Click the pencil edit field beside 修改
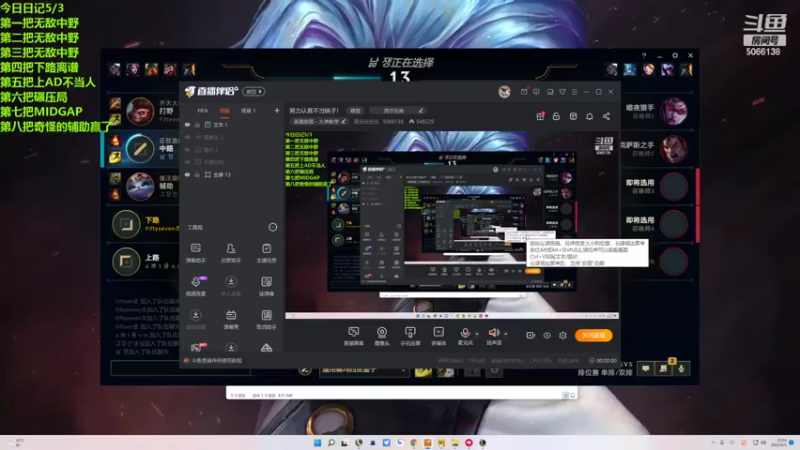The width and height of the screenshot is (800, 450). coord(397,111)
